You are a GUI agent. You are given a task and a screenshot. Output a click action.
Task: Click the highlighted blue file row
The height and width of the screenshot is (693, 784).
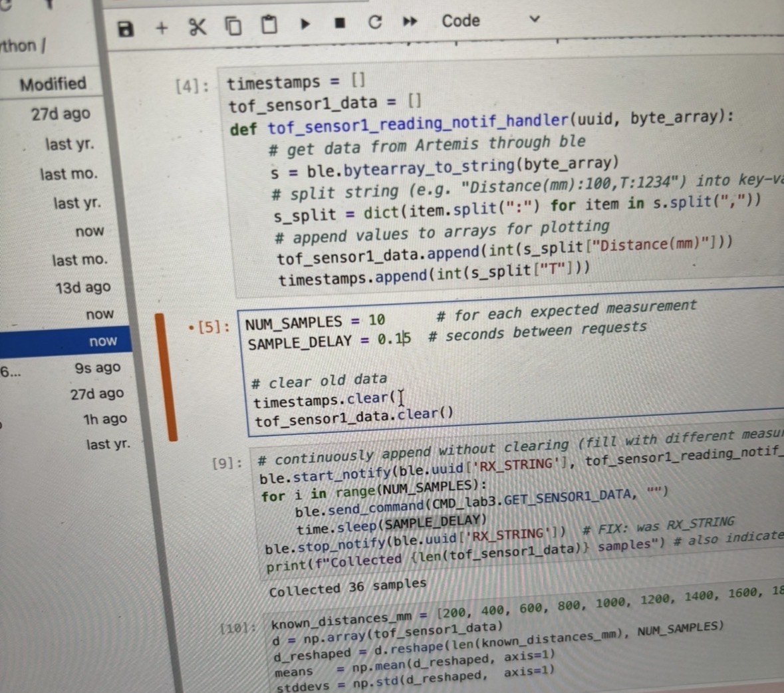pos(66,341)
